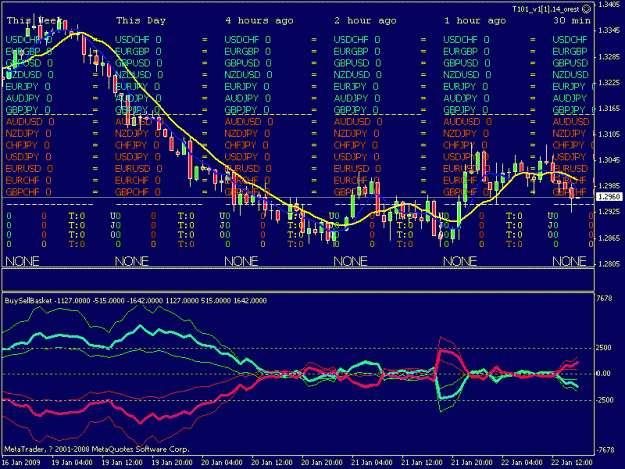Click the 0.00 indicator level label
Image resolution: width=625 pixels, height=469 pixels.
tap(603, 374)
